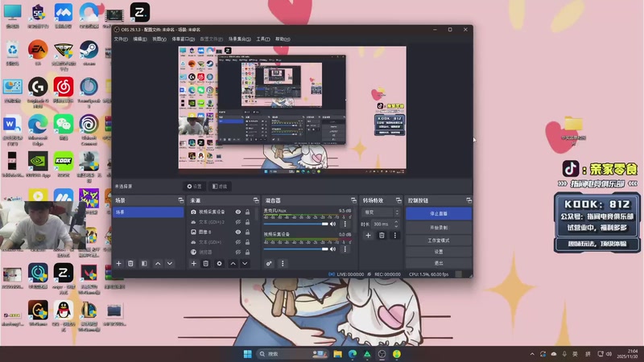Move the selected scene down
The width and height of the screenshot is (644, 362).
click(x=170, y=264)
